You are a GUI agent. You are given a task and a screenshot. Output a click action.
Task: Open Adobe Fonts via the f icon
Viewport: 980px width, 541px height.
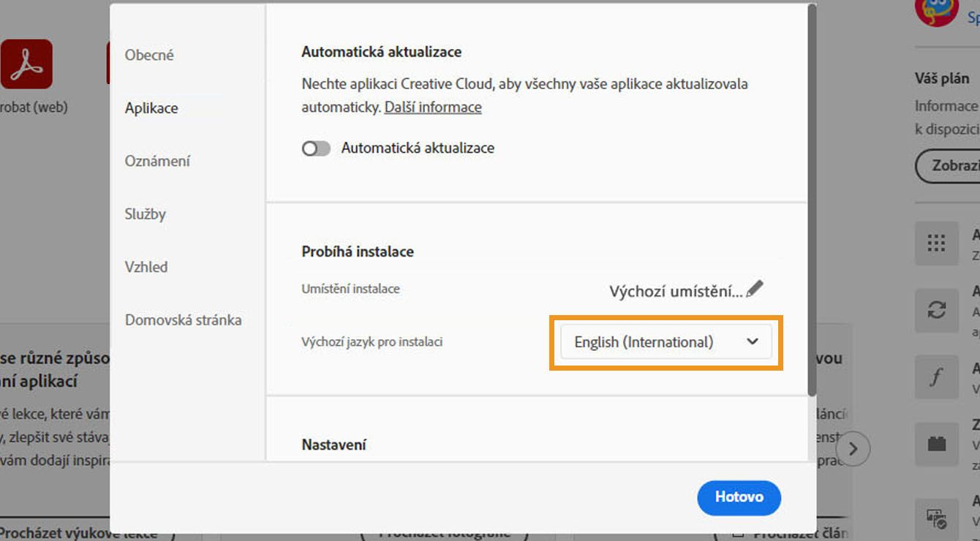tap(937, 377)
